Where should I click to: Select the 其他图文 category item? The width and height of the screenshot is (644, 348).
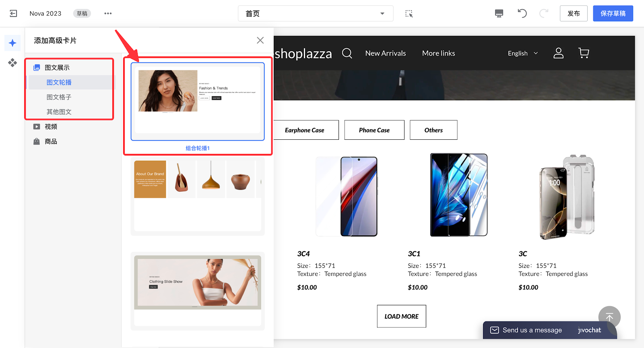tap(59, 112)
